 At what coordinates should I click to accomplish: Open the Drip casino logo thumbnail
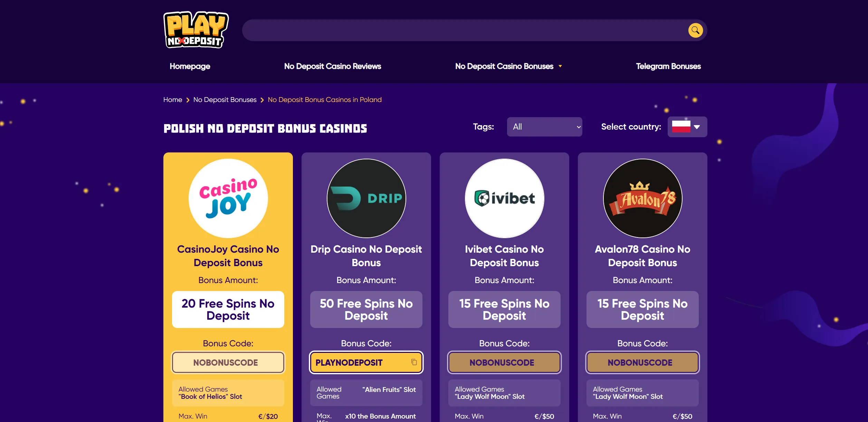[366, 198]
